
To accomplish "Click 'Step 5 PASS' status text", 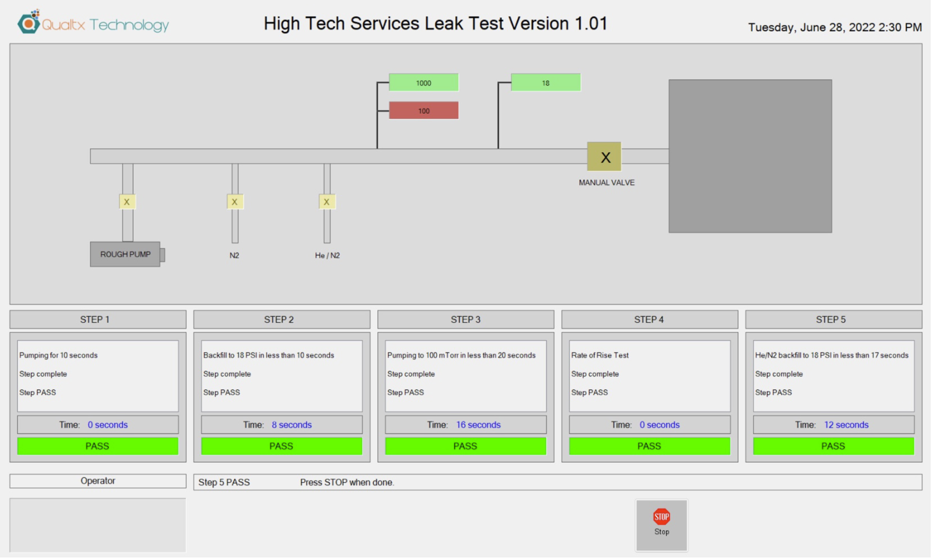I will [224, 483].
